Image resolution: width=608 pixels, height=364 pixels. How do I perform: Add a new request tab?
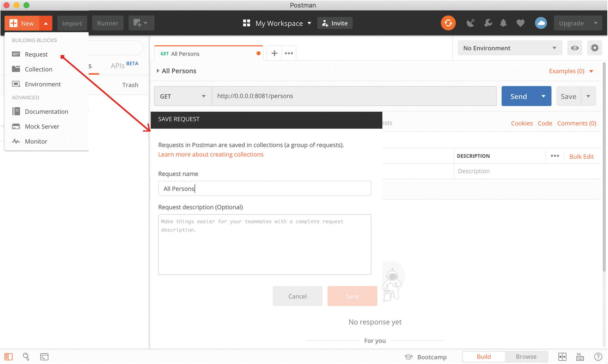(x=274, y=53)
